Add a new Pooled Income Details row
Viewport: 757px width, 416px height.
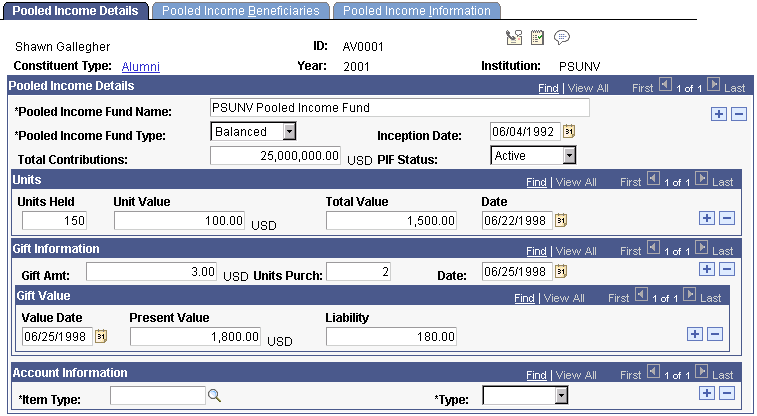pyautogui.click(x=719, y=114)
